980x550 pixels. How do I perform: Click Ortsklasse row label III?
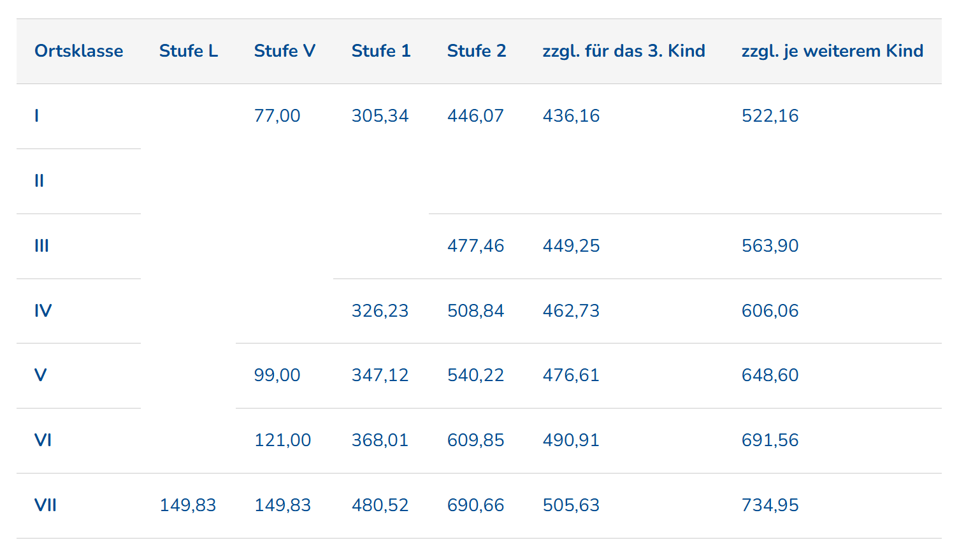41,246
